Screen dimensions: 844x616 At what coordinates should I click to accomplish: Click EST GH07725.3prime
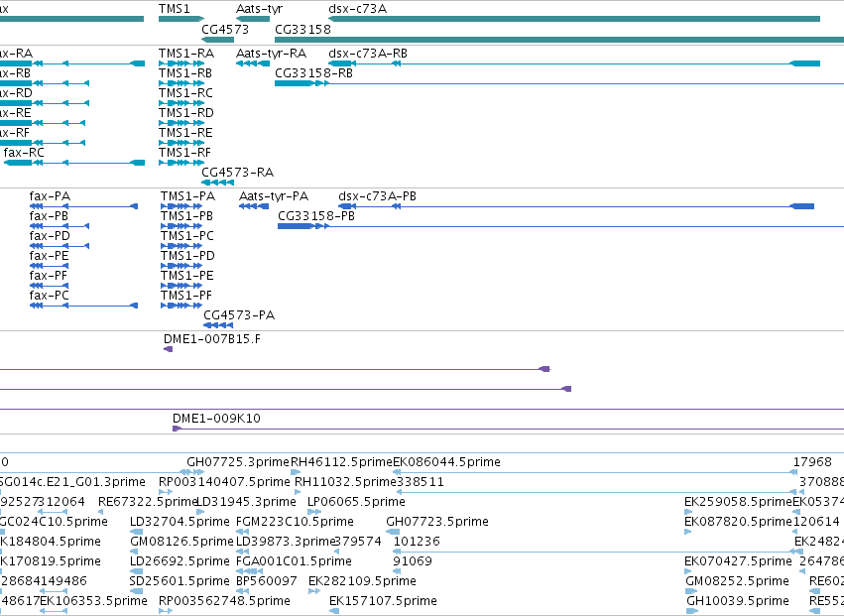[238, 462]
